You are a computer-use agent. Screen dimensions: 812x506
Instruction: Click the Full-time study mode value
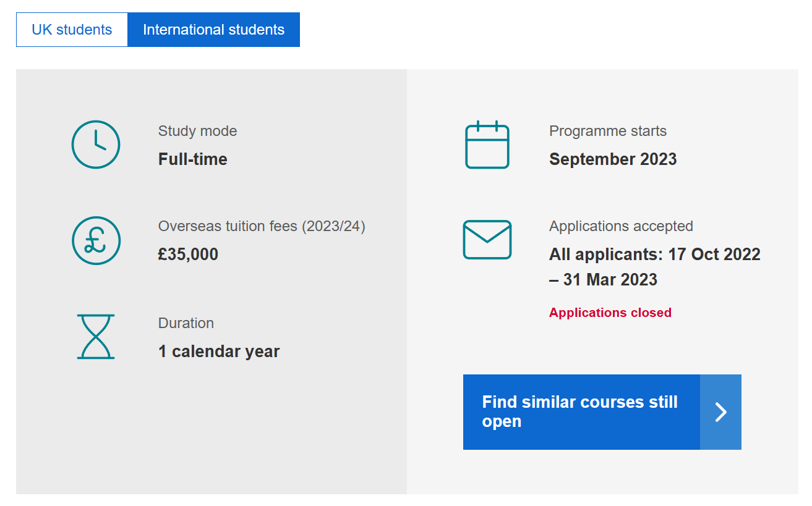click(193, 159)
